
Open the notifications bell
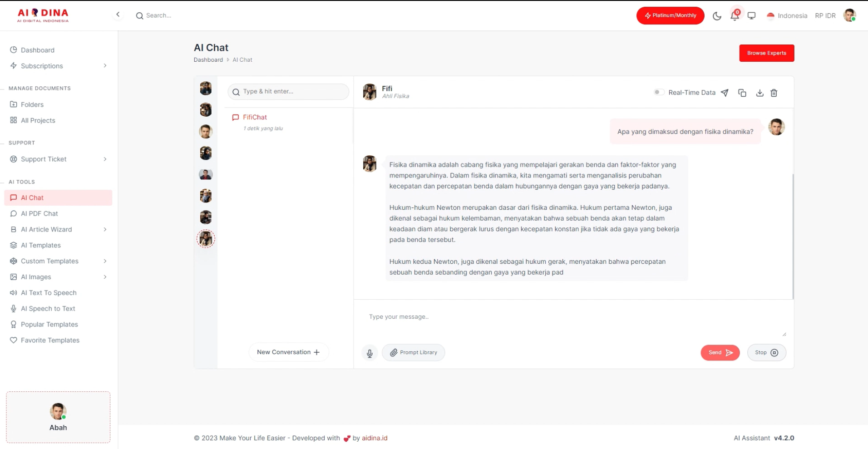pos(735,16)
